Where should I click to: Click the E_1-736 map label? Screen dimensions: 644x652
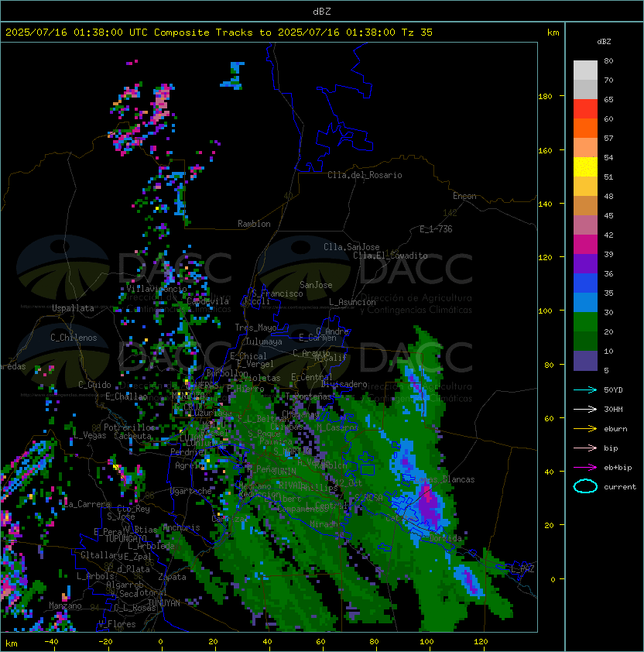[x=436, y=229]
